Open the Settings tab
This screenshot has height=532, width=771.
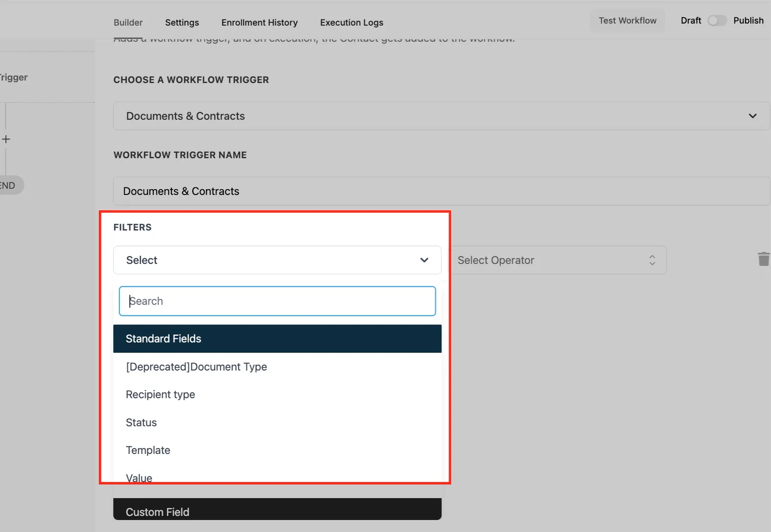point(182,23)
